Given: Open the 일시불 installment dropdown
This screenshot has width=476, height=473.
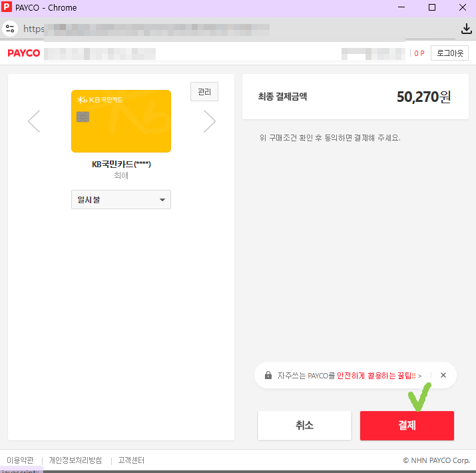Looking at the screenshot, I should click(121, 200).
